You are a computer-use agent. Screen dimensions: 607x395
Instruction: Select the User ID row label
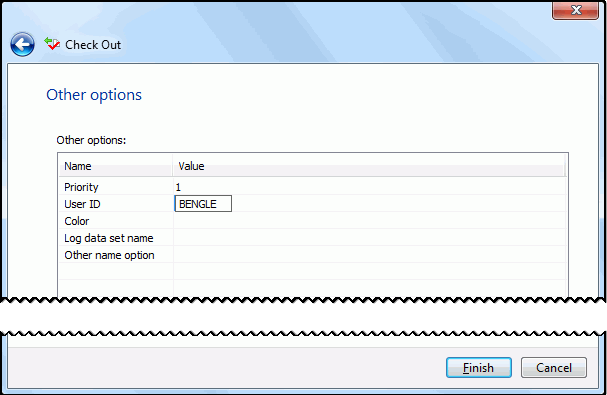pyautogui.click(x=82, y=204)
